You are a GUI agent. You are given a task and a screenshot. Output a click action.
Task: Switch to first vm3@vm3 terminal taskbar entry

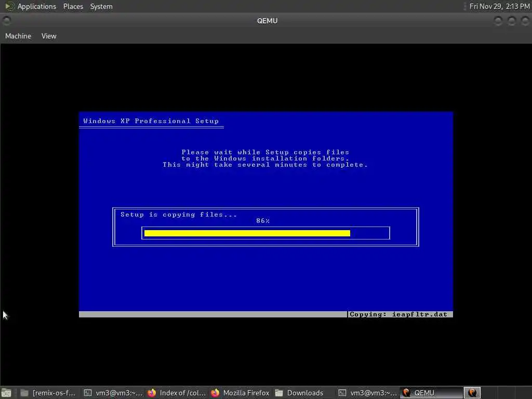point(113,393)
